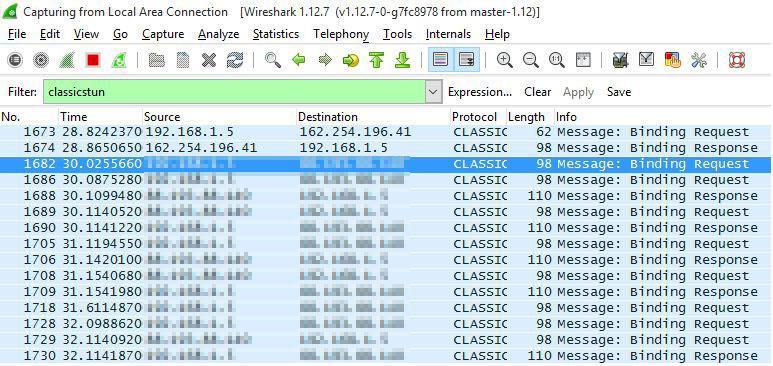Zoom in toolbar icon
773x366 pixels.
pos(504,61)
